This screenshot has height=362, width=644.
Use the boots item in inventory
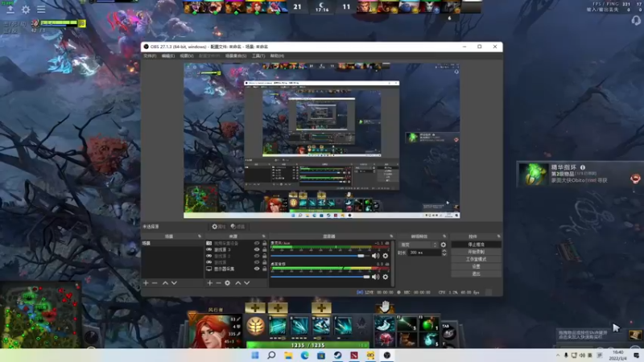[x=407, y=339]
